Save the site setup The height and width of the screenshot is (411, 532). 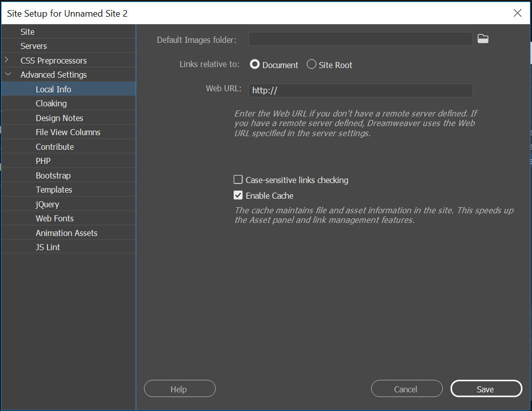coord(486,388)
